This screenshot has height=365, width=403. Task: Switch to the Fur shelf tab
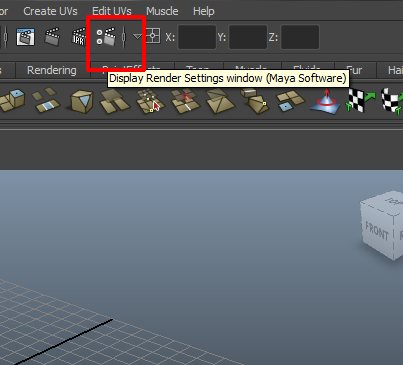click(x=355, y=70)
